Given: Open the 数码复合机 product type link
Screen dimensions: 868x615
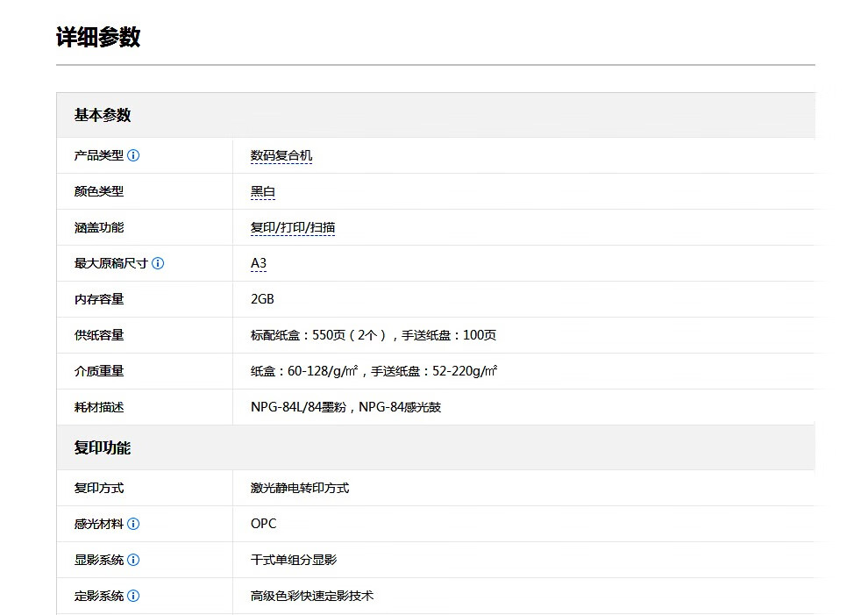Looking at the screenshot, I should (x=281, y=155).
